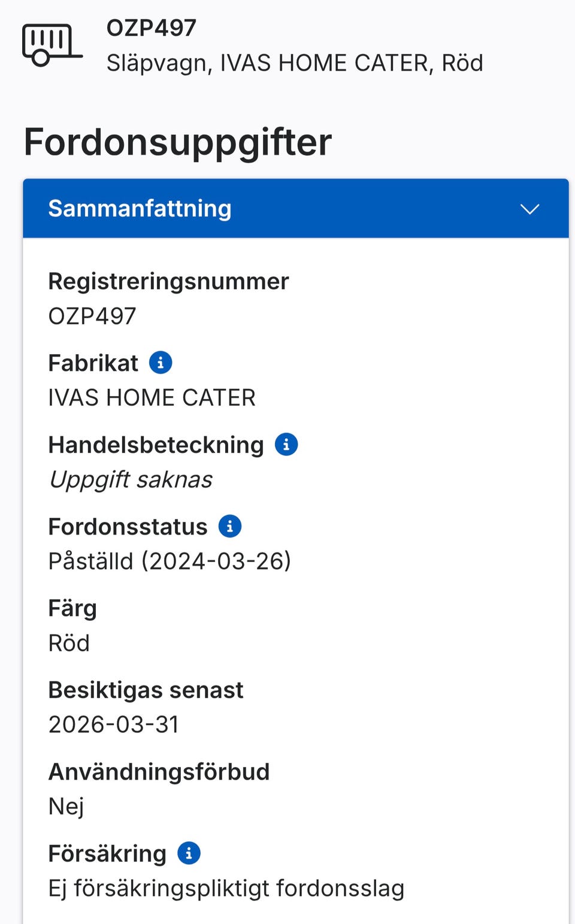This screenshot has width=575, height=924.
Task: Select the Ej försäkringspliktigt fordonsslag text
Action: [226, 888]
